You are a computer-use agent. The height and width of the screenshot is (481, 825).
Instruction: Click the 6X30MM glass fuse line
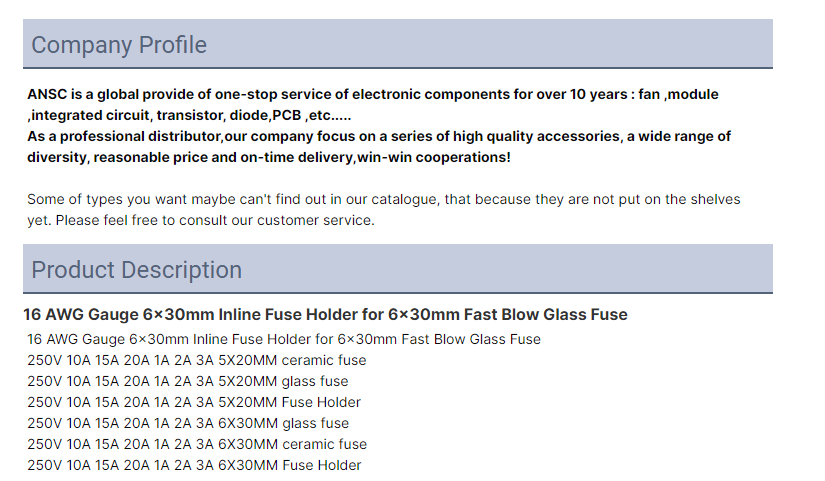tap(188, 423)
